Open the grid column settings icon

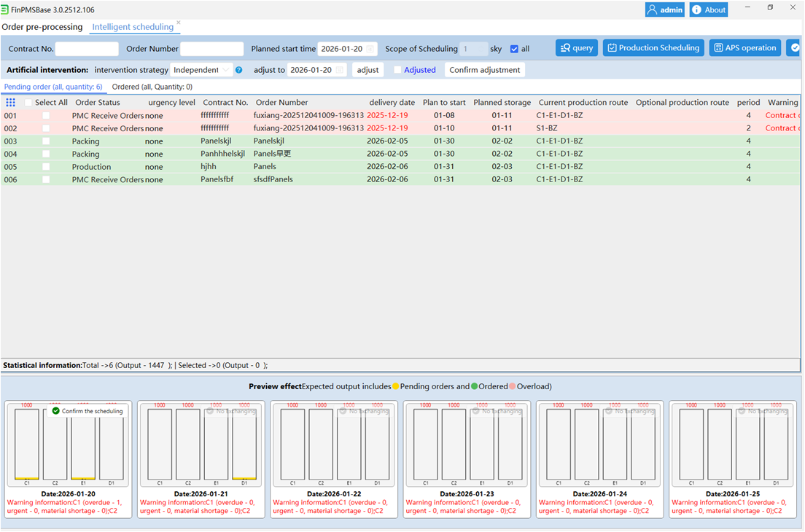[10, 103]
